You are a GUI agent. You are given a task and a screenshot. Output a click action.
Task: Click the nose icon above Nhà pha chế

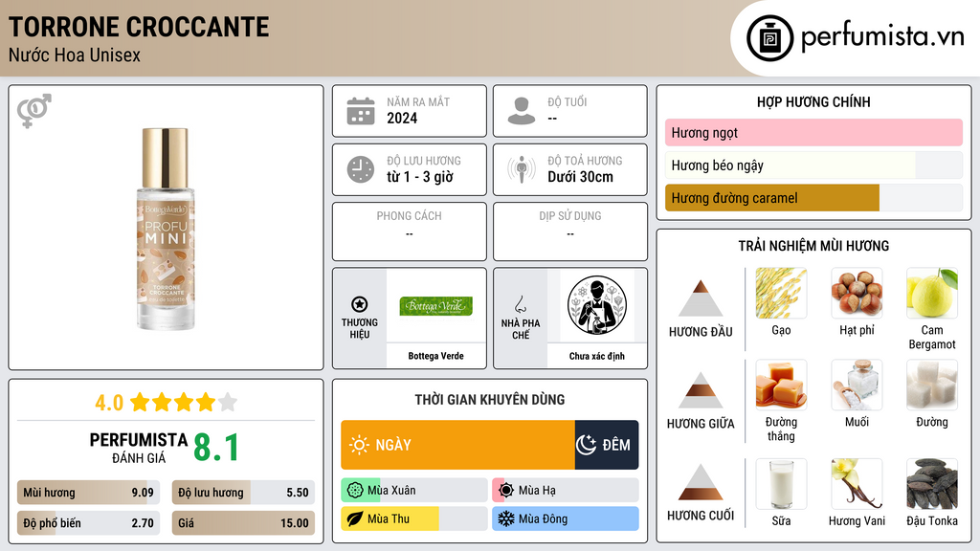[520, 304]
